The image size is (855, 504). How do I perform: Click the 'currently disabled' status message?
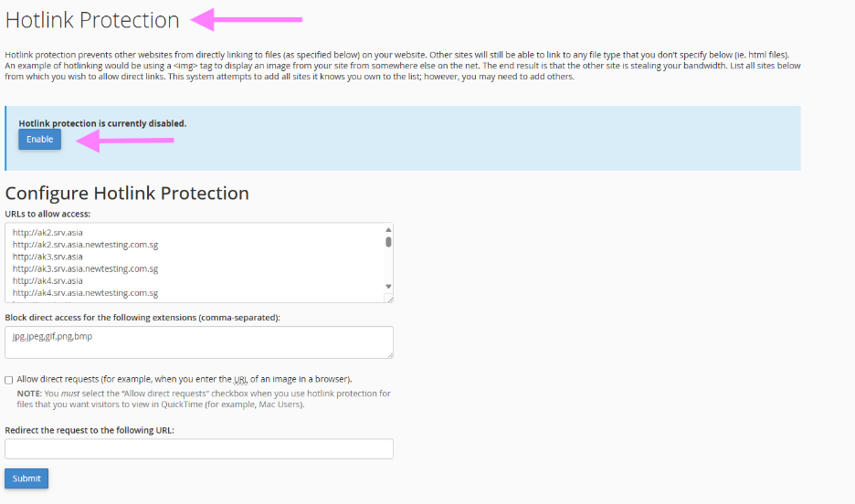click(102, 123)
